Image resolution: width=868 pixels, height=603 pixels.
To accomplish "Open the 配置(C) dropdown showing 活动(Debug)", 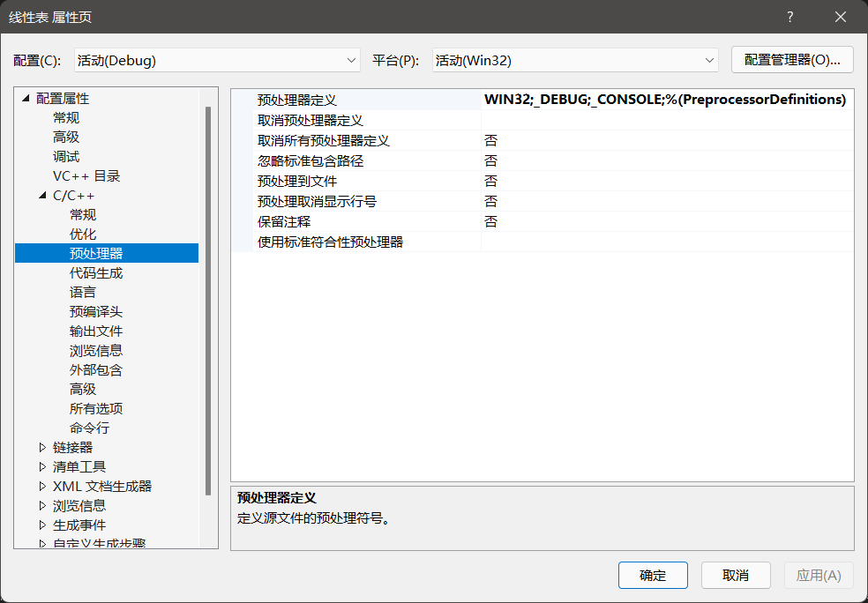I will pyautogui.click(x=216, y=59).
